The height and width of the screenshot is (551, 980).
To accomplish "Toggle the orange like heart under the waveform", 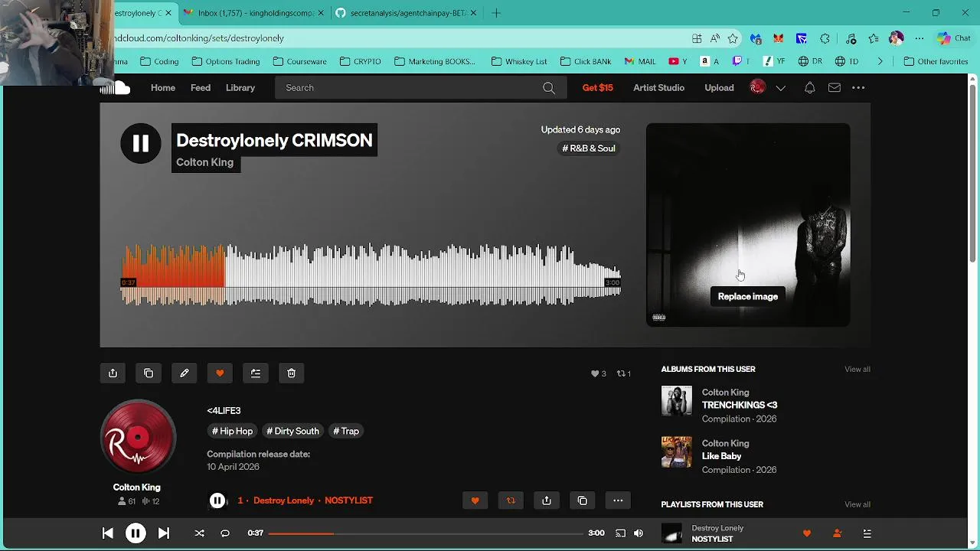I will coord(220,373).
